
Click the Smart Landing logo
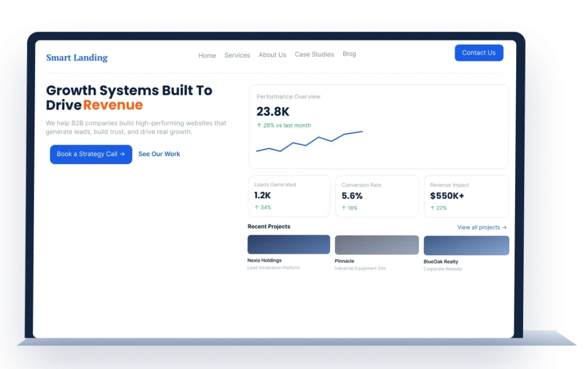(77, 58)
